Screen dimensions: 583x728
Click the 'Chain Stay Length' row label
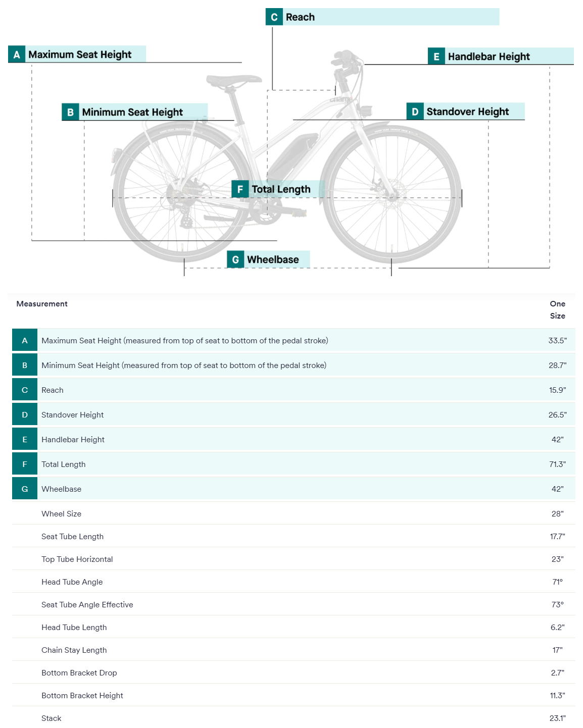pyautogui.click(x=74, y=650)
